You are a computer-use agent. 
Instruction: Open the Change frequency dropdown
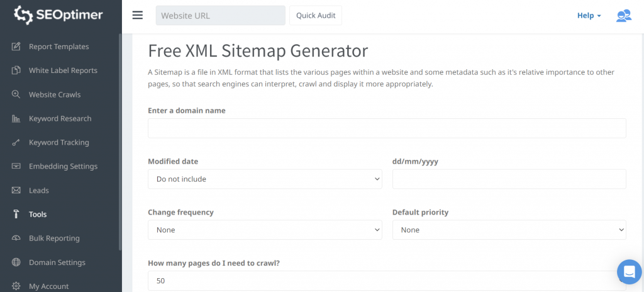click(265, 230)
